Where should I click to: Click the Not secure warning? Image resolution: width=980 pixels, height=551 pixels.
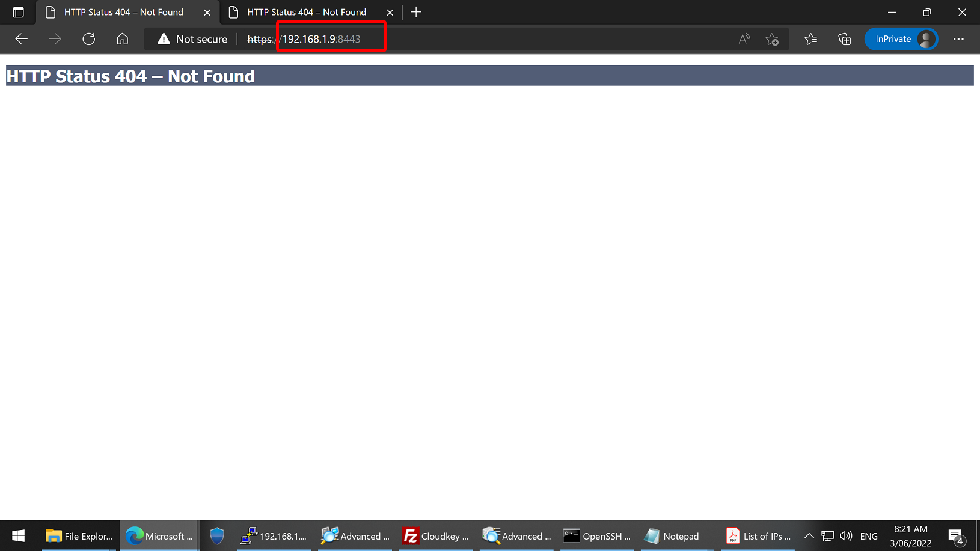pos(192,39)
